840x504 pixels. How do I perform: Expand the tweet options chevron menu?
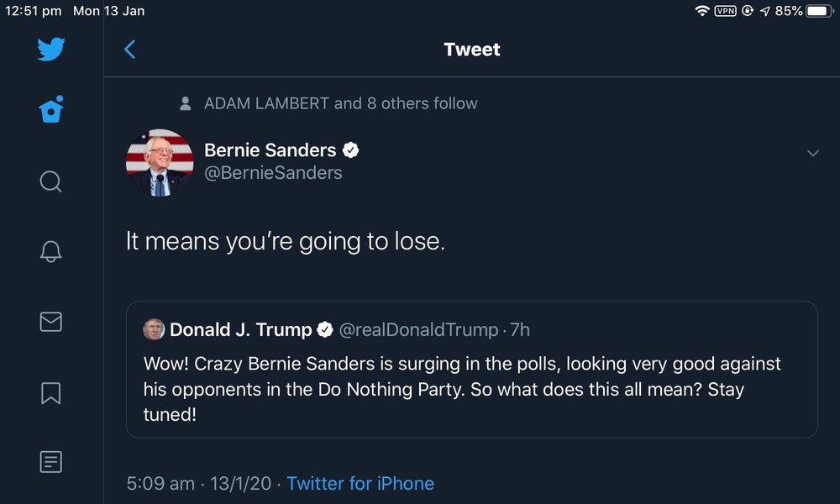click(x=812, y=153)
